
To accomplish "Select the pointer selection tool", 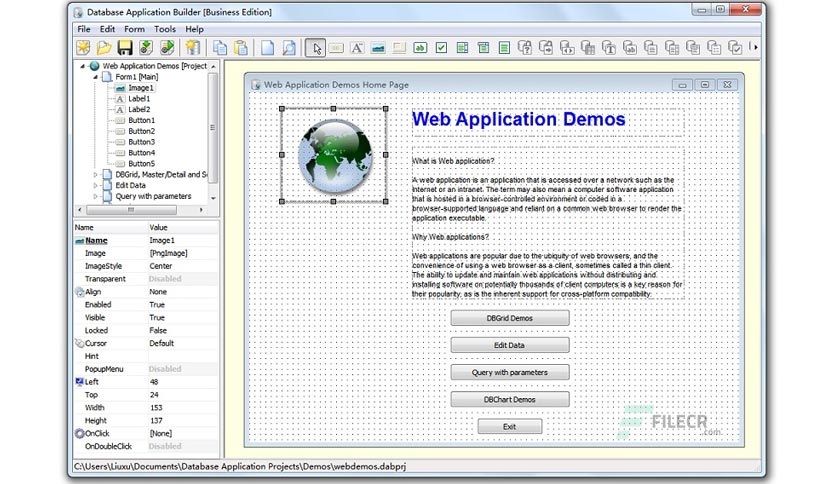I will pos(316,48).
